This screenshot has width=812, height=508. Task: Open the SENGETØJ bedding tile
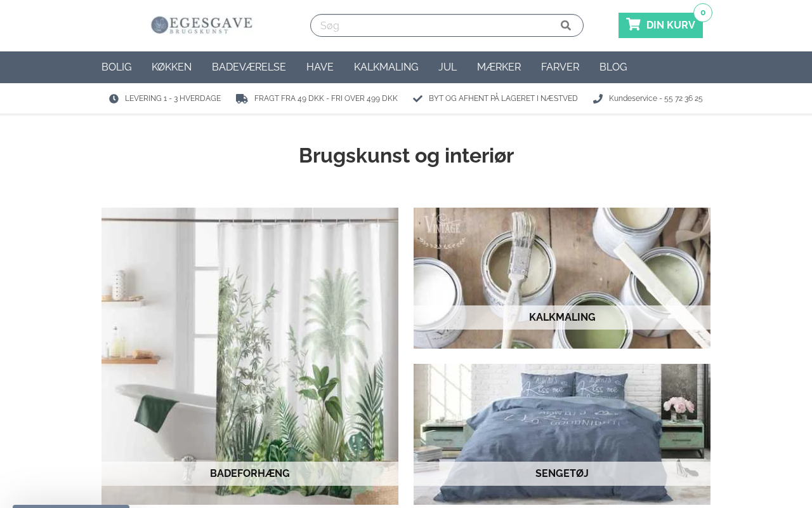coord(562,434)
